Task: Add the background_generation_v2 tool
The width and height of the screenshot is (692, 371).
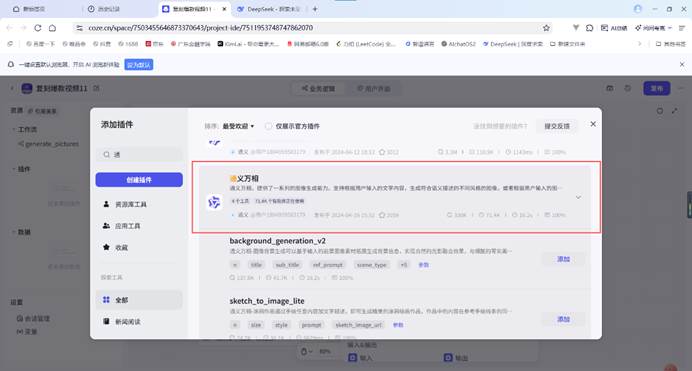Action: point(563,259)
